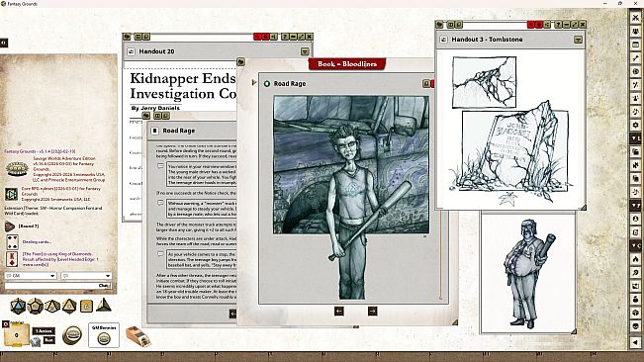This screenshot has height=362, width=644.
Task: Click the flame icon in the right sidebar
Action: click(636, 259)
